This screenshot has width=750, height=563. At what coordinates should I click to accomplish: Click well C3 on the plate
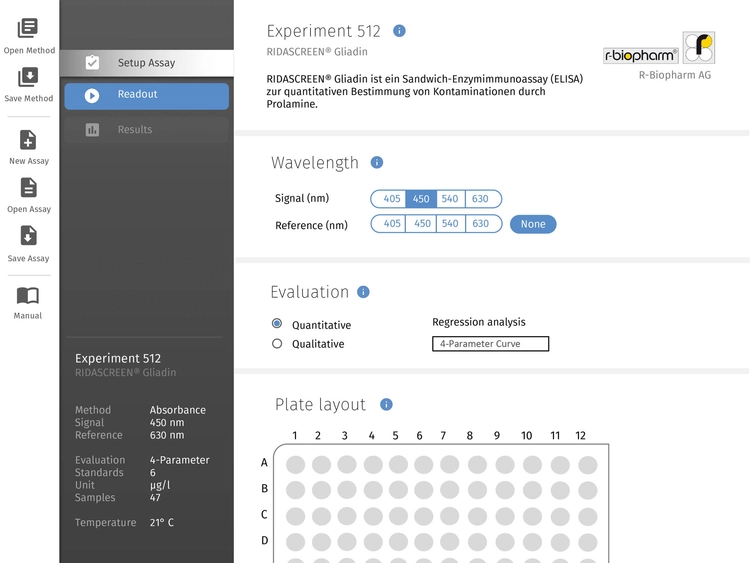click(347, 517)
